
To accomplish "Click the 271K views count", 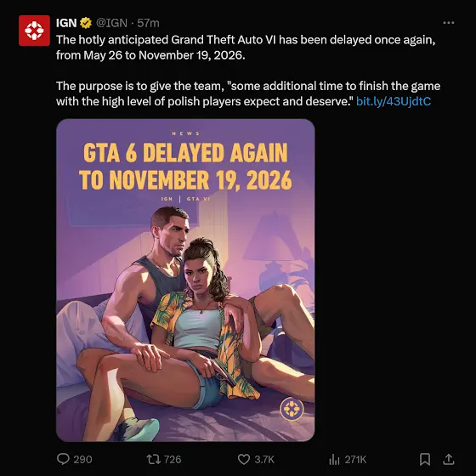I will click(x=355, y=459).
